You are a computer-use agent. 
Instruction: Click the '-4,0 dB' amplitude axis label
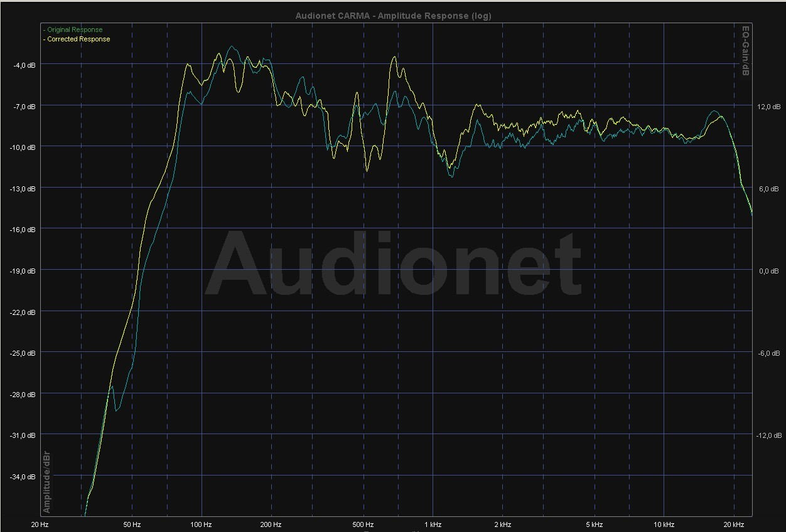pyautogui.click(x=24, y=65)
